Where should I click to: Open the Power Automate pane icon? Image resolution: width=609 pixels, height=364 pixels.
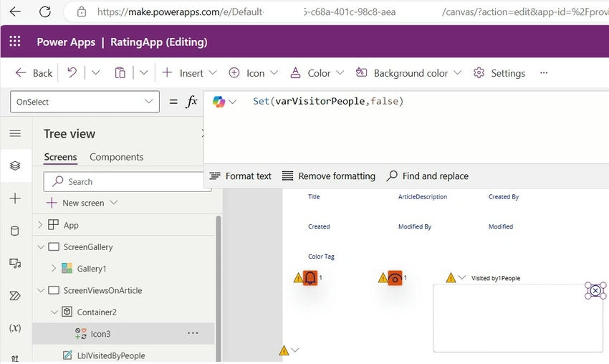pyautogui.click(x=15, y=296)
